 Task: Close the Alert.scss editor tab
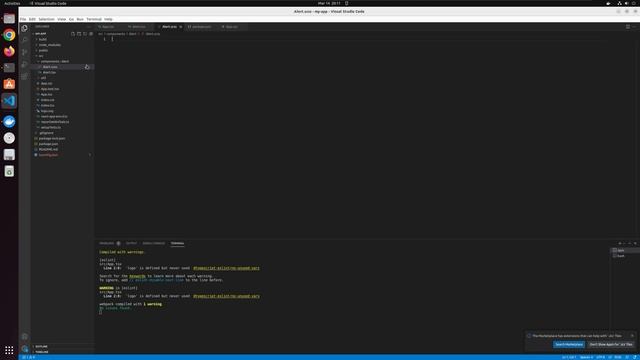pyautogui.click(x=181, y=27)
